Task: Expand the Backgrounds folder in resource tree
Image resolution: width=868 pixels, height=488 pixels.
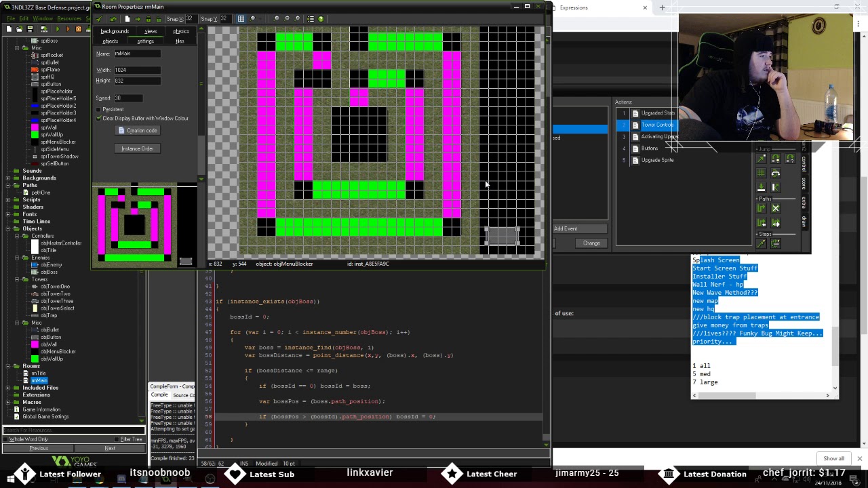Action: pos(8,178)
